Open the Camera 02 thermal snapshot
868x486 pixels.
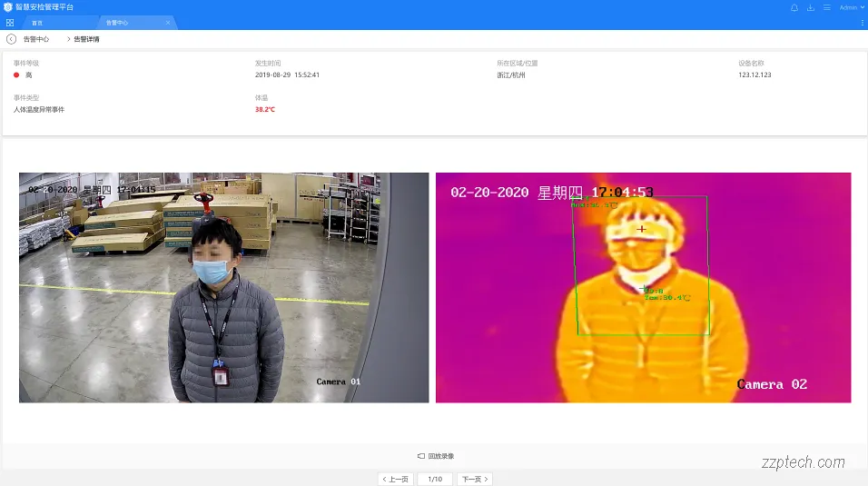click(x=643, y=288)
